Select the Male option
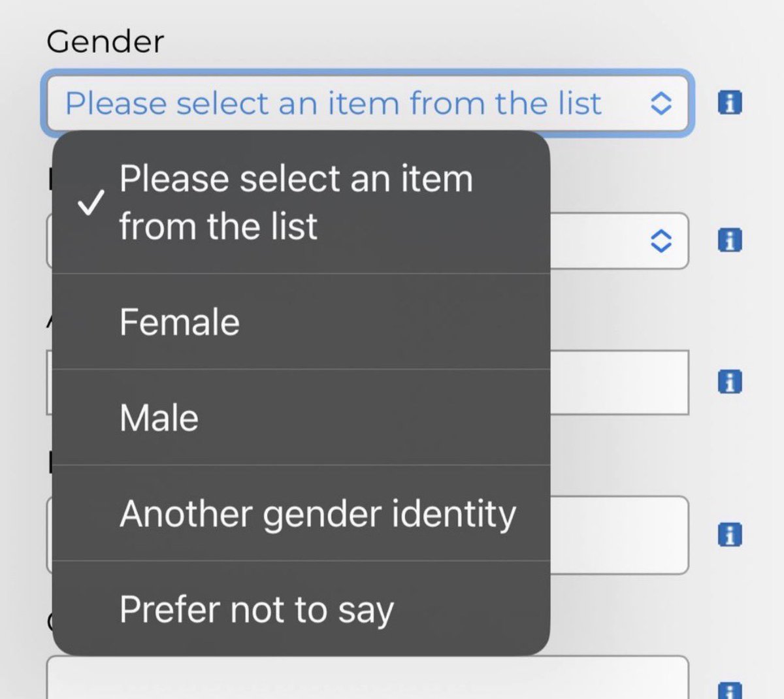The height and width of the screenshot is (699, 784). pos(301,417)
